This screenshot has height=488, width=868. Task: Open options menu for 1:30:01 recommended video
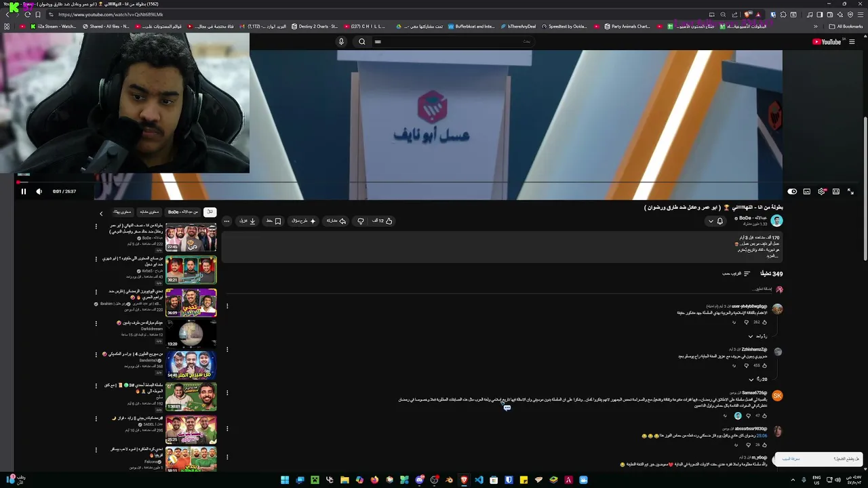click(x=96, y=386)
